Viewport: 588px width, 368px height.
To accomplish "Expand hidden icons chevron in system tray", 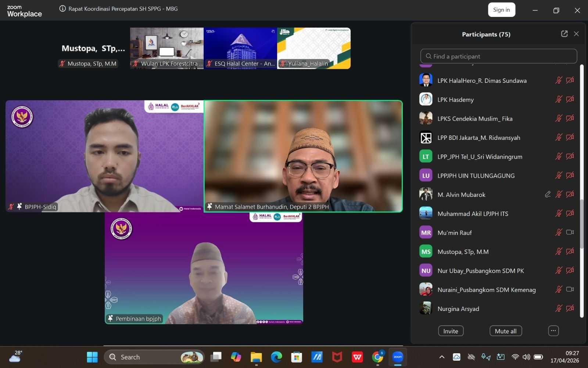I will click(x=442, y=357).
